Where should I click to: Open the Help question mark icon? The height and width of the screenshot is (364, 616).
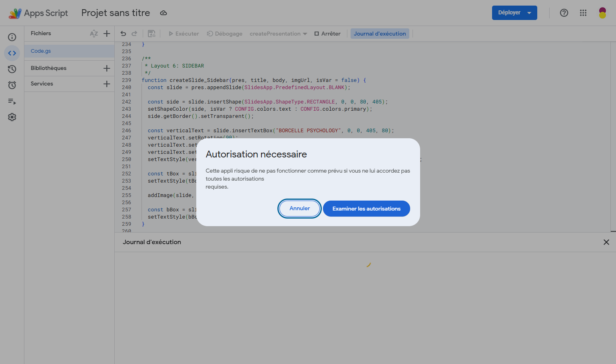(x=564, y=13)
